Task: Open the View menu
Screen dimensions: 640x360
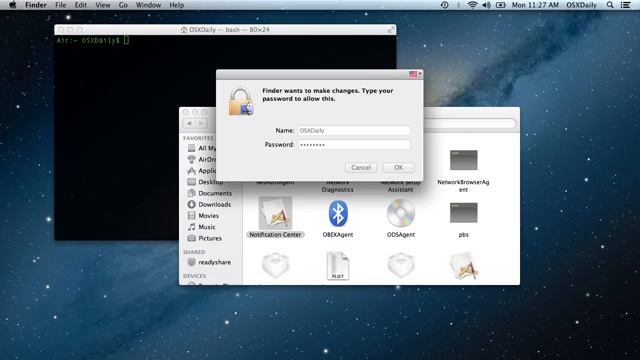Action: coord(103,5)
